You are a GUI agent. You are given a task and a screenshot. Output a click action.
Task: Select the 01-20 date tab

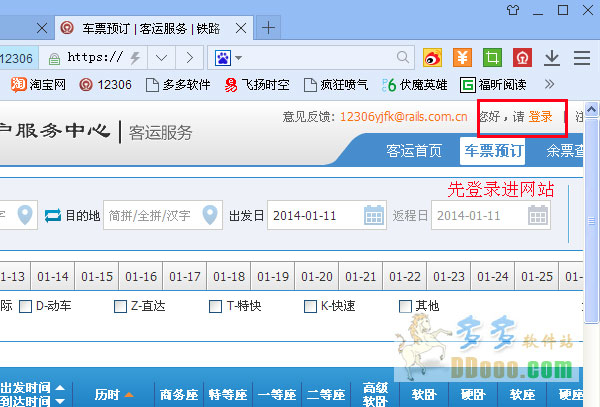click(x=317, y=276)
